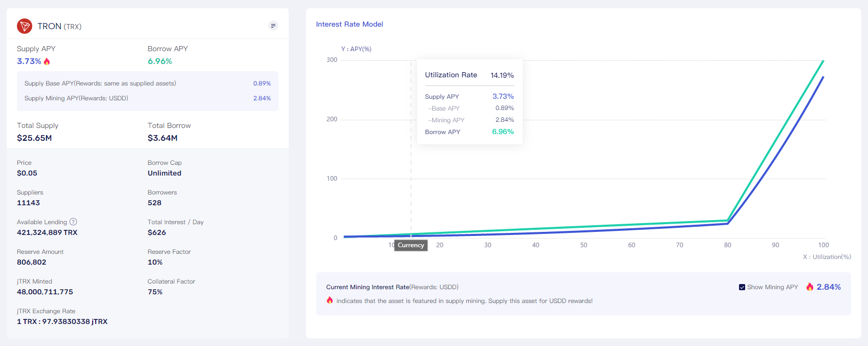Click the Reserve Amount value 806,802
Image resolution: width=868 pixels, height=346 pixels.
click(x=32, y=262)
